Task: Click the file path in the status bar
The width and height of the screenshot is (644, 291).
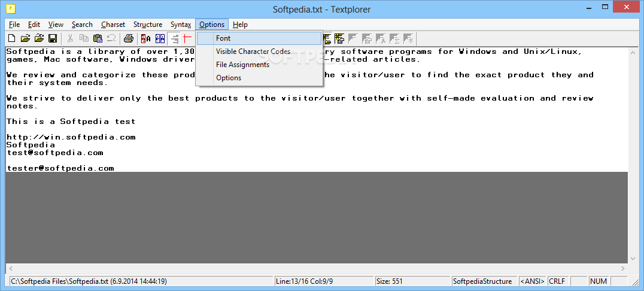Action: (141, 281)
